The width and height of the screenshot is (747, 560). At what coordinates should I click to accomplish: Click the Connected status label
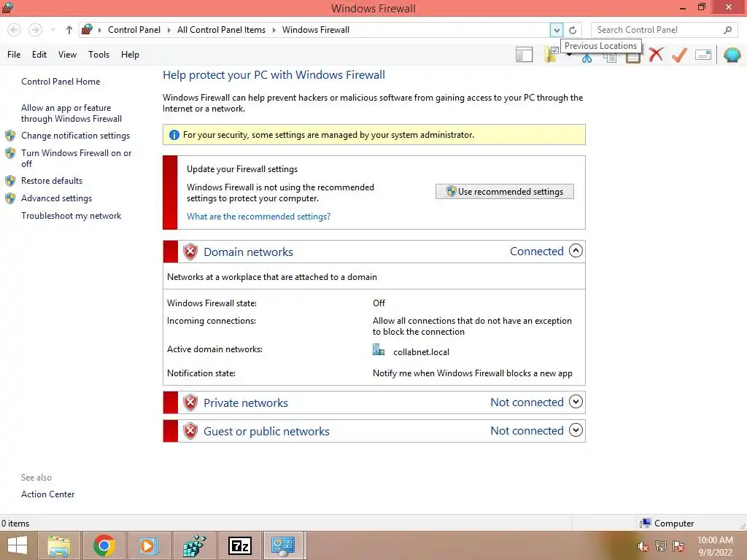[536, 251]
